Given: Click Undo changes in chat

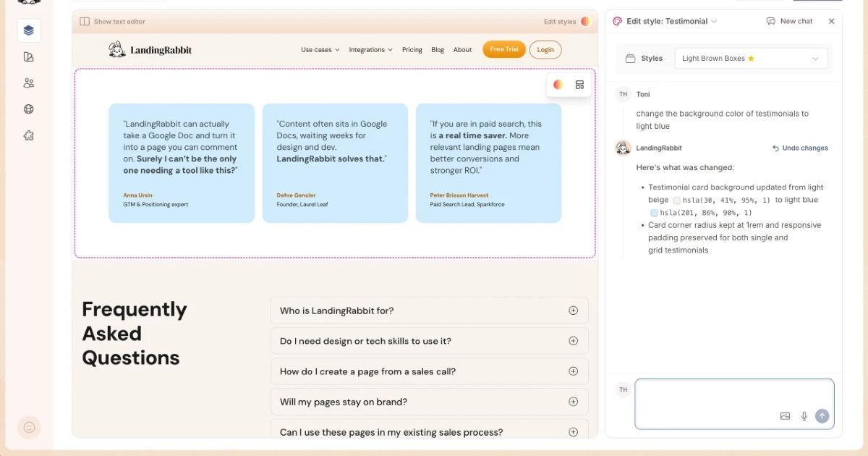Looking at the screenshot, I should click(800, 148).
